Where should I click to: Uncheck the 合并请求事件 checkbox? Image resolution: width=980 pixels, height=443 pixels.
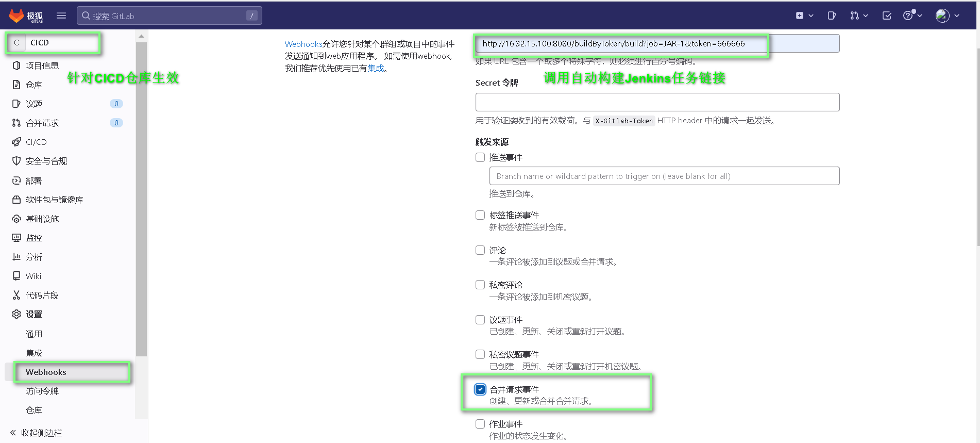click(480, 389)
